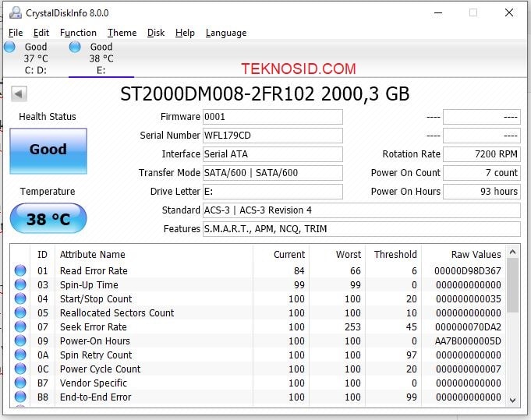The width and height of the screenshot is (531, 420).
Task: Click the attribute list scrollbar thumb
Action: (x=513, y=286)
